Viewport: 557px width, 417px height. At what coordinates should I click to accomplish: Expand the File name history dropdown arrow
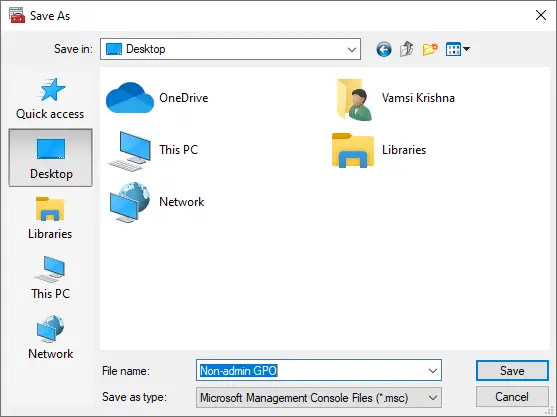pyautogui.click(x=433, y=370)
